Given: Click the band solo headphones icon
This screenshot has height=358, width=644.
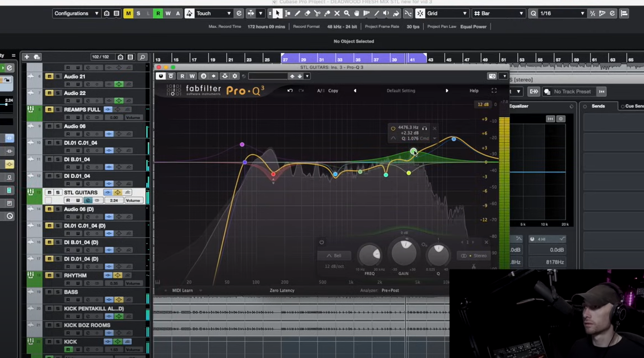Looking at the screenshot, I should click(425, 128).
